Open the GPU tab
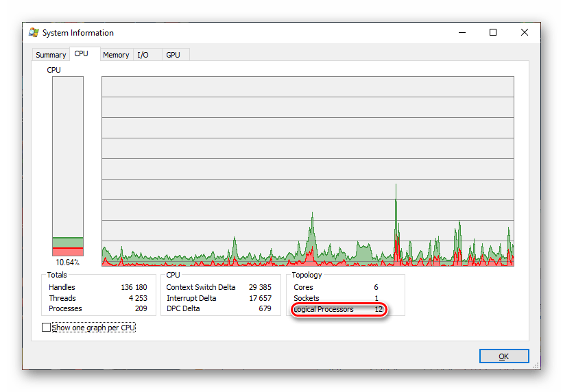Image resolution: width=563 pixels, height=392 pixels. [173, 55]
